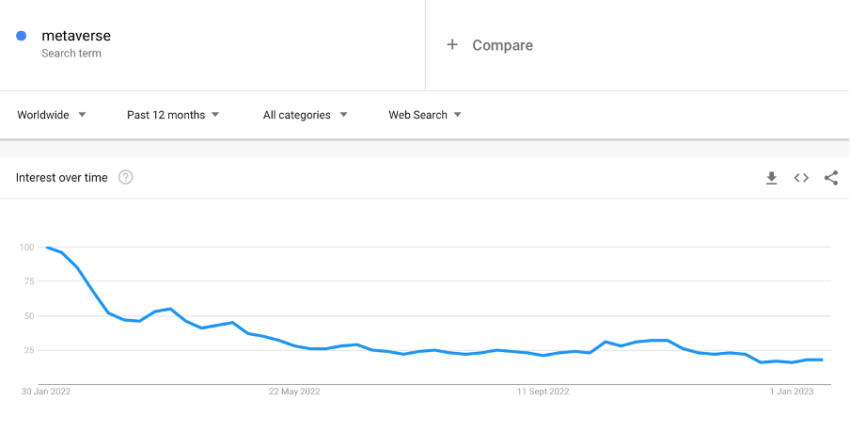Viewport: 850px width, 448px height.
Task: Edit the metaverse search term
Action: pyautogui.click(x=76, y=36)
